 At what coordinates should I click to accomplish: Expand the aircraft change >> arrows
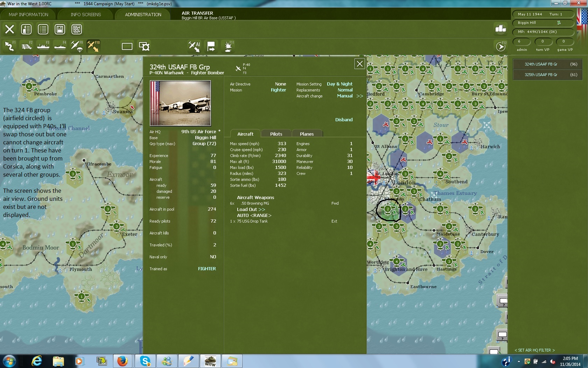(x=360, y=96)
